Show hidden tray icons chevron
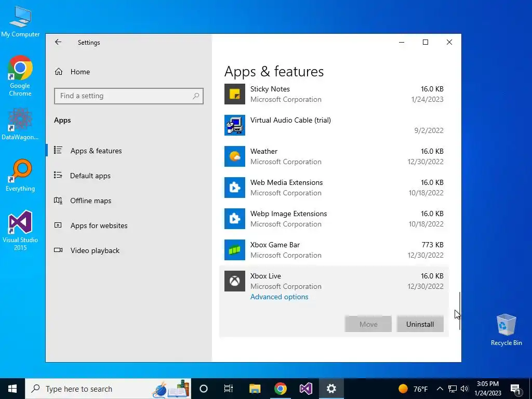The image size is (532, 399). [440, 389]
